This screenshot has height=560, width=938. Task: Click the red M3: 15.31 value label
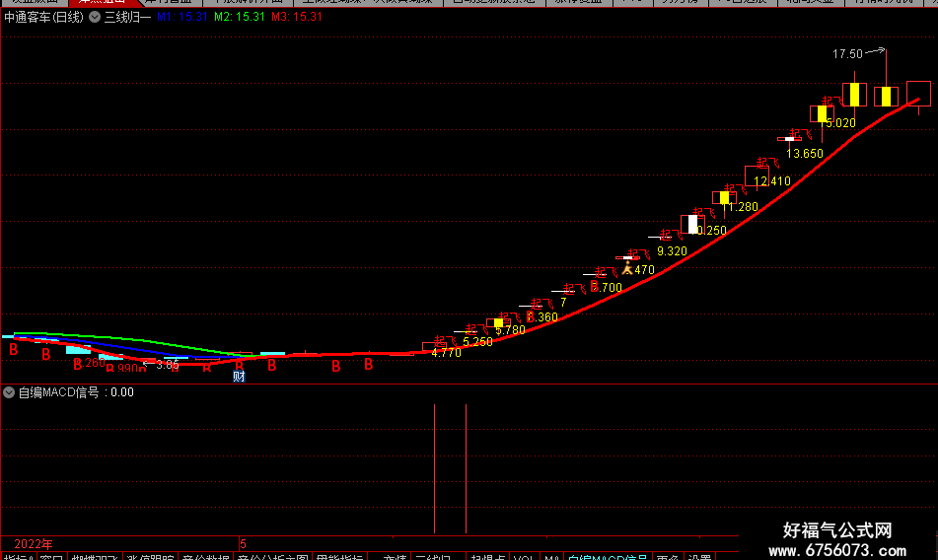click(297, 17)
